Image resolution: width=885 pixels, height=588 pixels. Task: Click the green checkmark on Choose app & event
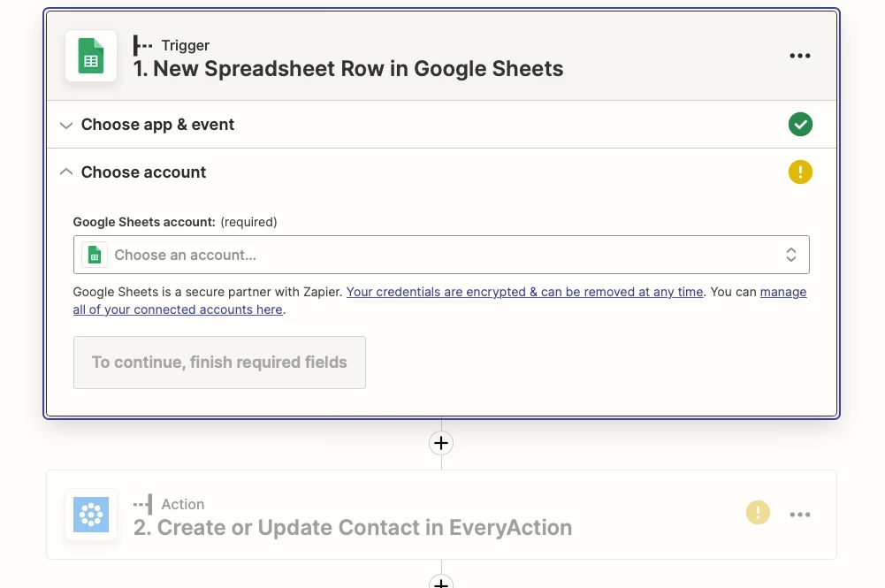click(x=800, y=124)
